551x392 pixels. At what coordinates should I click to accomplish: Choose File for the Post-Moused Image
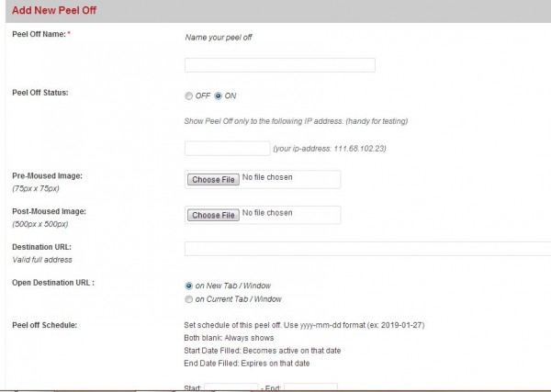click(x=213, y=215)
